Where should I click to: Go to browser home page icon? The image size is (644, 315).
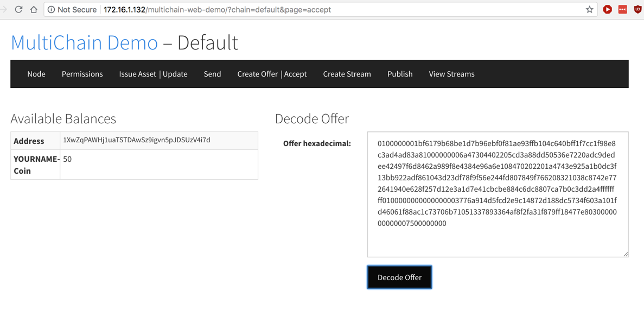tap(34, 9)
